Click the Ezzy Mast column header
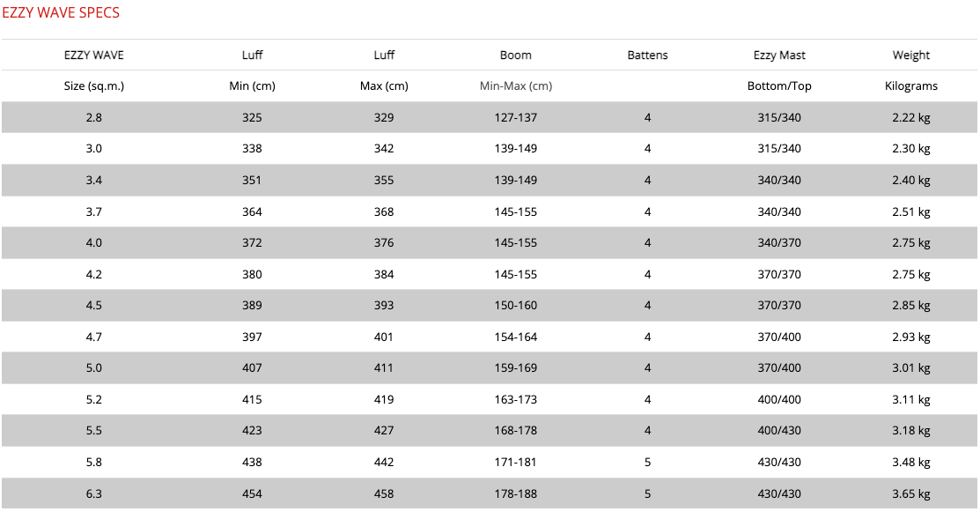 (x=779, y=55)
